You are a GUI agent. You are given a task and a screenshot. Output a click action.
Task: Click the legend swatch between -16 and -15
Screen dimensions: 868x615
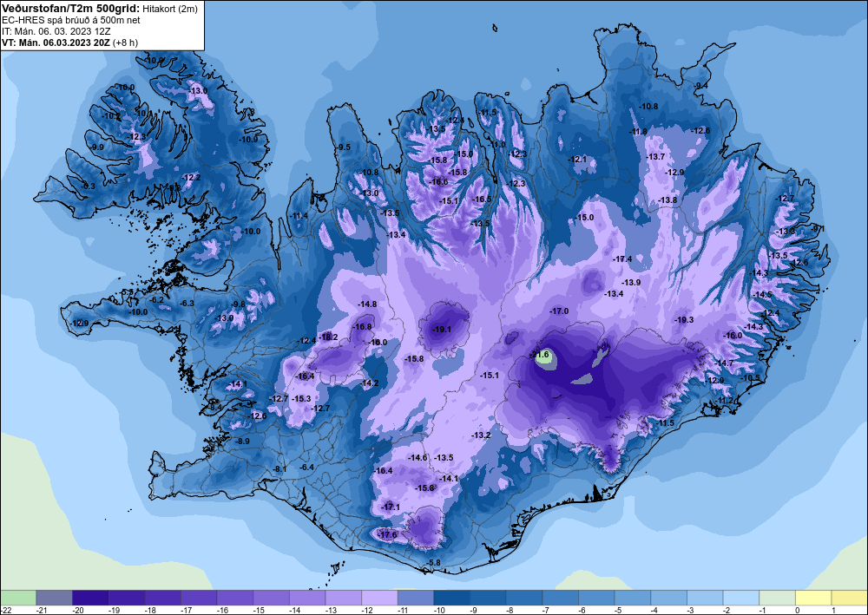pos(234,598)
